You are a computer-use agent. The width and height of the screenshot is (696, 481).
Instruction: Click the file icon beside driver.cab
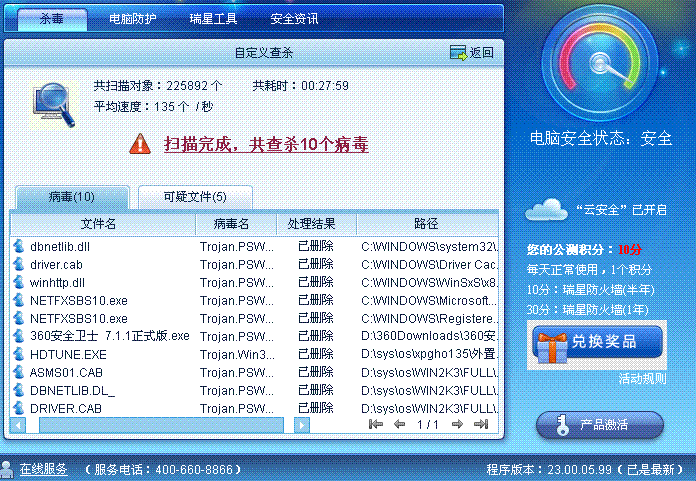19,264
